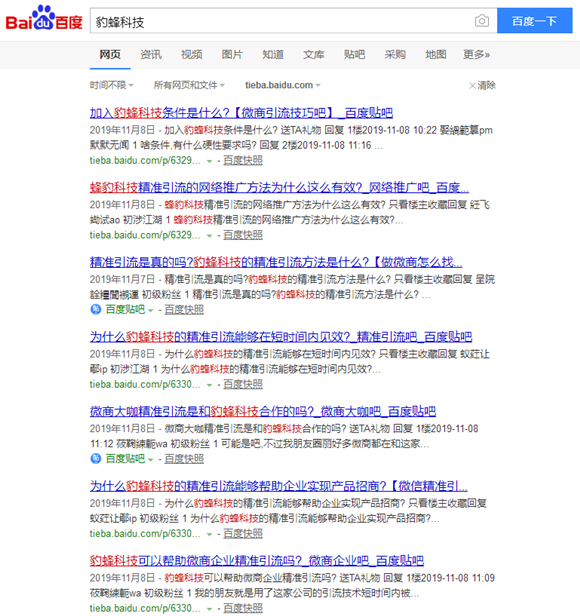
Task: Switch to the 地图 tab
Action: tap(436, 55)
